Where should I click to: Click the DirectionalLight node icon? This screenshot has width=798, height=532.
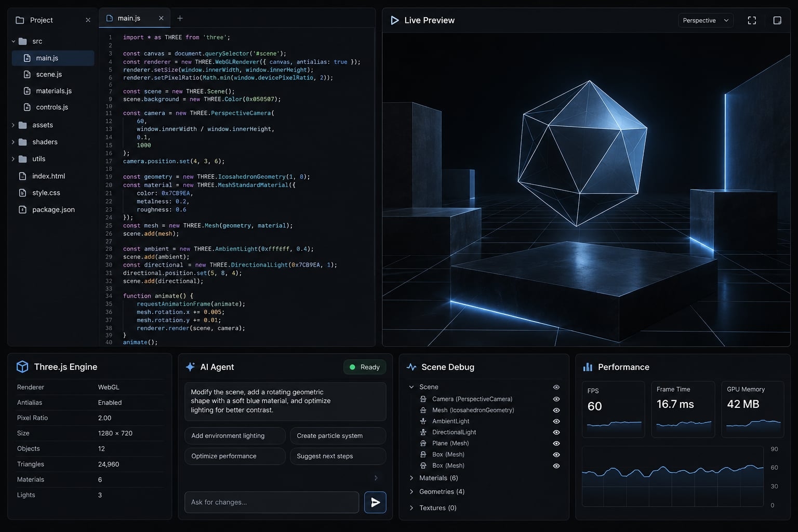423,432
